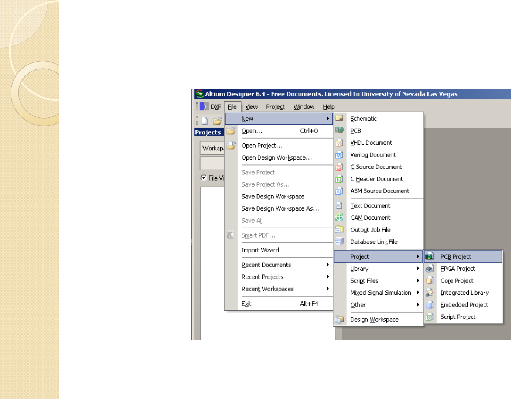Click the PCB Project icon
This screenshot has width=532, height=399.
[x=429, y=256]
